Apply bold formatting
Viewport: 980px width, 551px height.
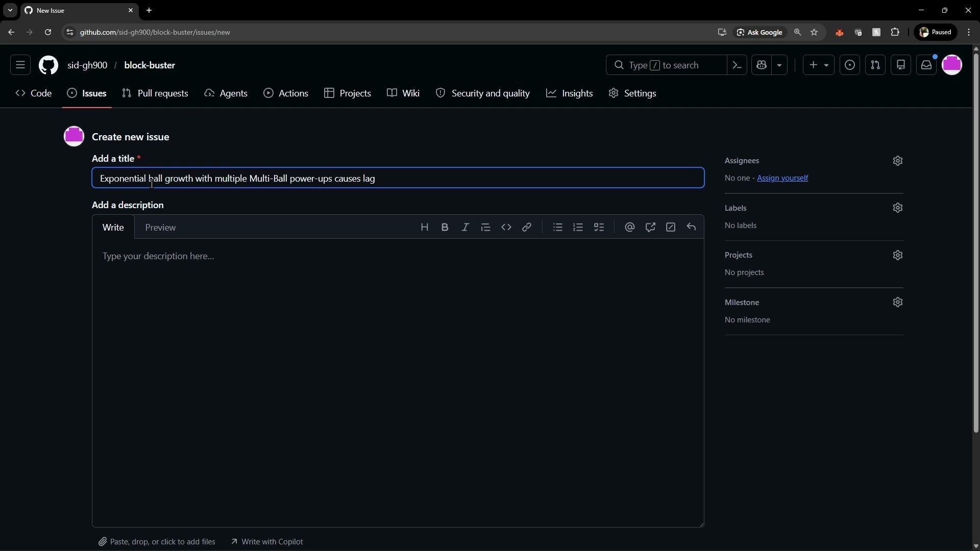click(445, 228)
